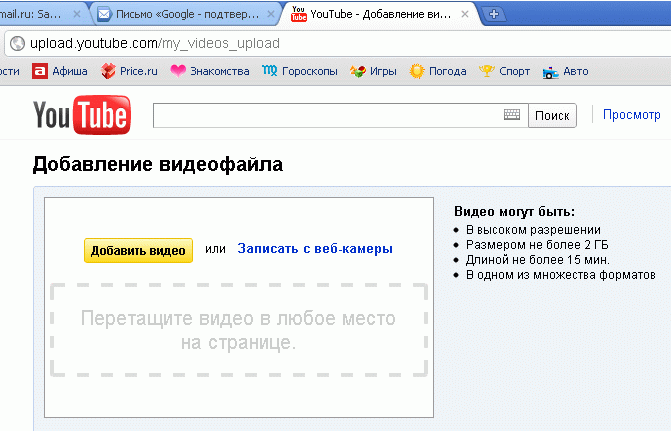
Task: Open a new browser tab
Action: [494, 14]
